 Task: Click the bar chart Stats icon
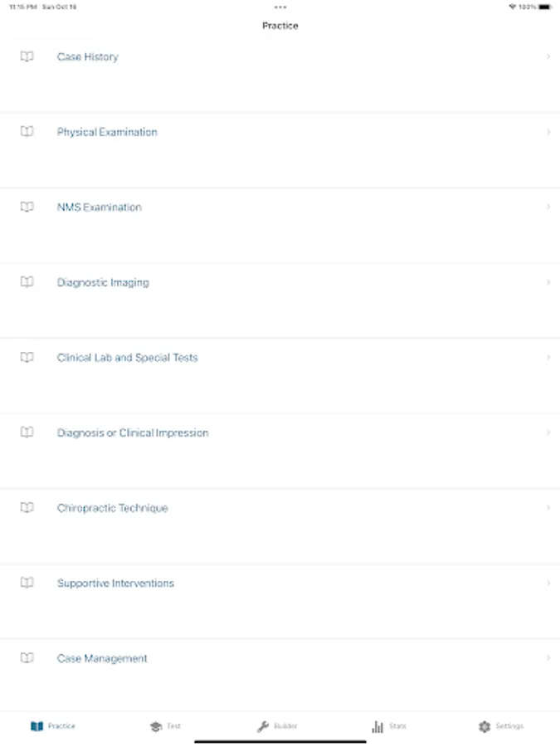tap(377, 726)
